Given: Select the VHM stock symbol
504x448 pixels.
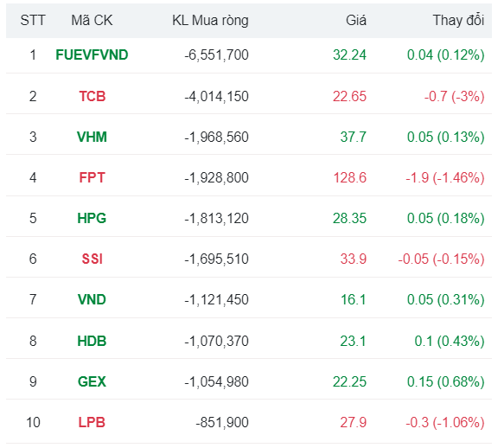Looking at the screenshot, I should pos(92,137).
